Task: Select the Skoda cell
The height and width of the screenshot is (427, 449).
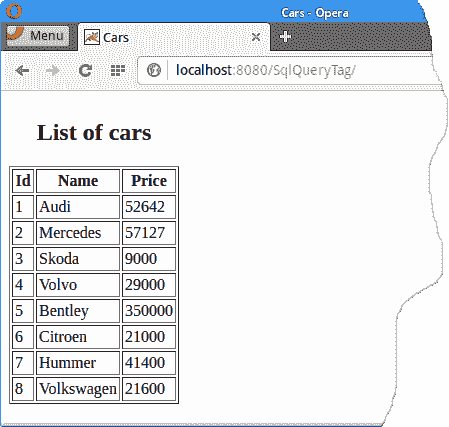Action: 78,259
